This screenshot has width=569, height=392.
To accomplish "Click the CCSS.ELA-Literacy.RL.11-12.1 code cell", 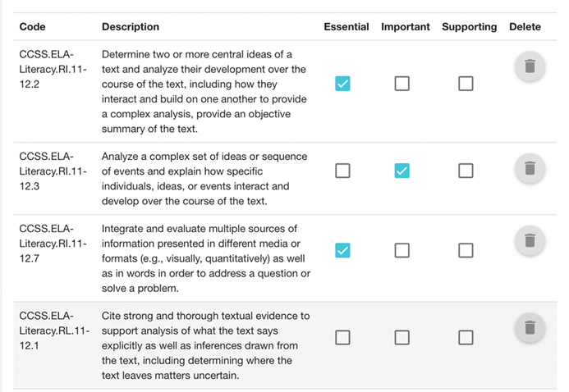I will click(x=54, y=330).
